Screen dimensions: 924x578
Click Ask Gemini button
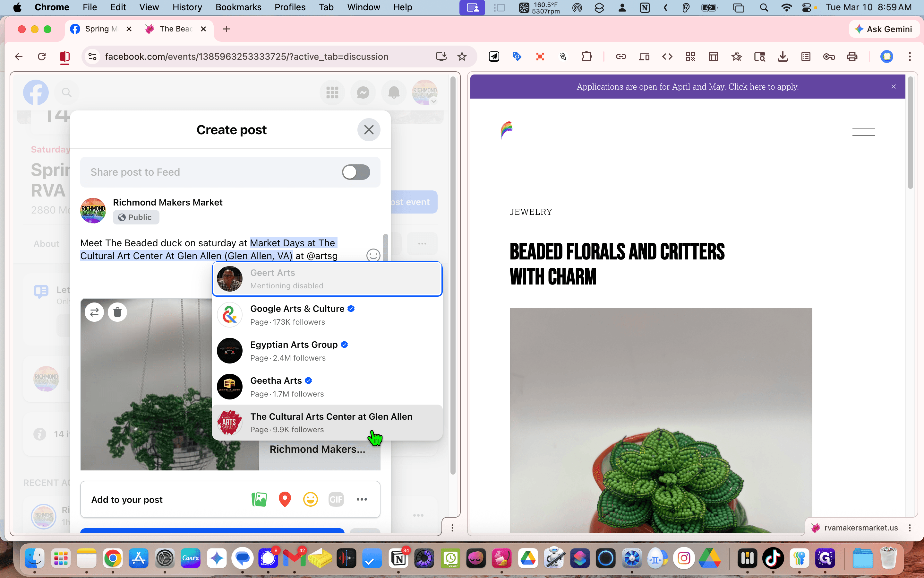tap(884, 29)
